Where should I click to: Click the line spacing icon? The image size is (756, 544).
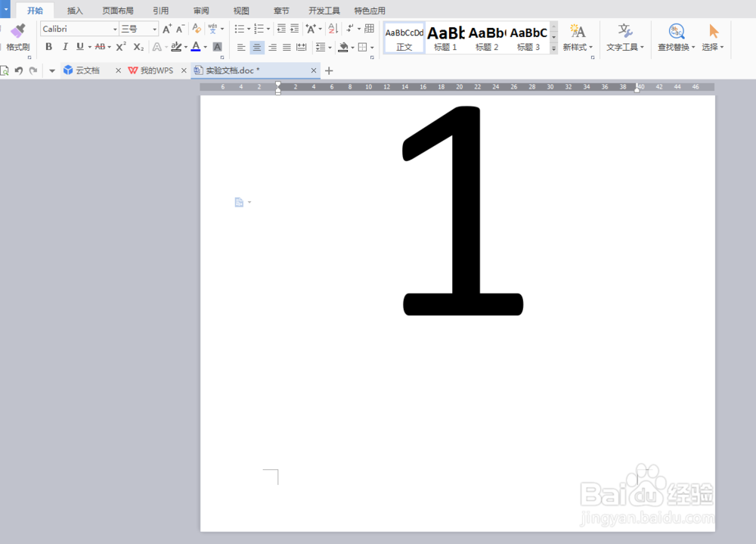[320, 47]
